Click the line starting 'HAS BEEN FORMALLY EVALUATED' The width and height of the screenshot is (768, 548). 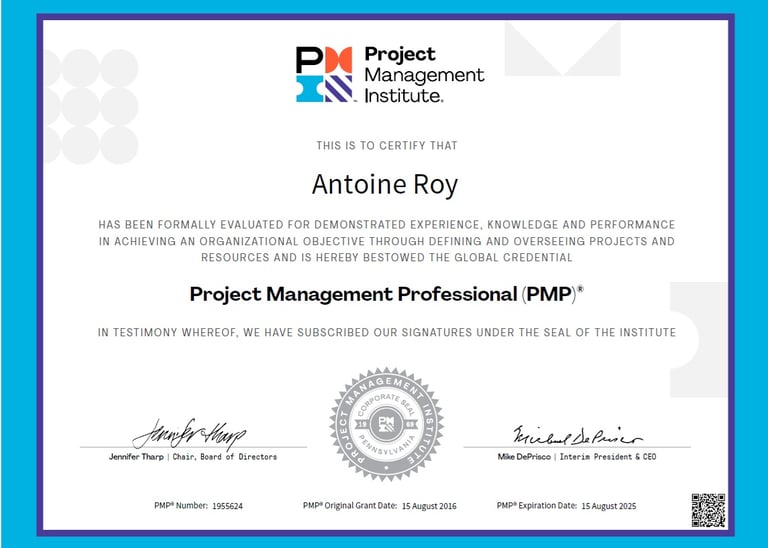[x=386, y=224]
